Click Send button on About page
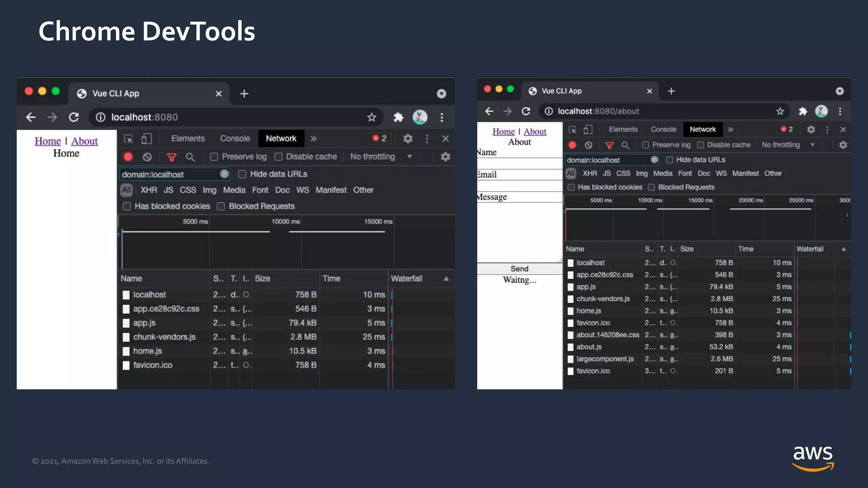This screenshot has width=868, height=488. [x=520, y=269]
